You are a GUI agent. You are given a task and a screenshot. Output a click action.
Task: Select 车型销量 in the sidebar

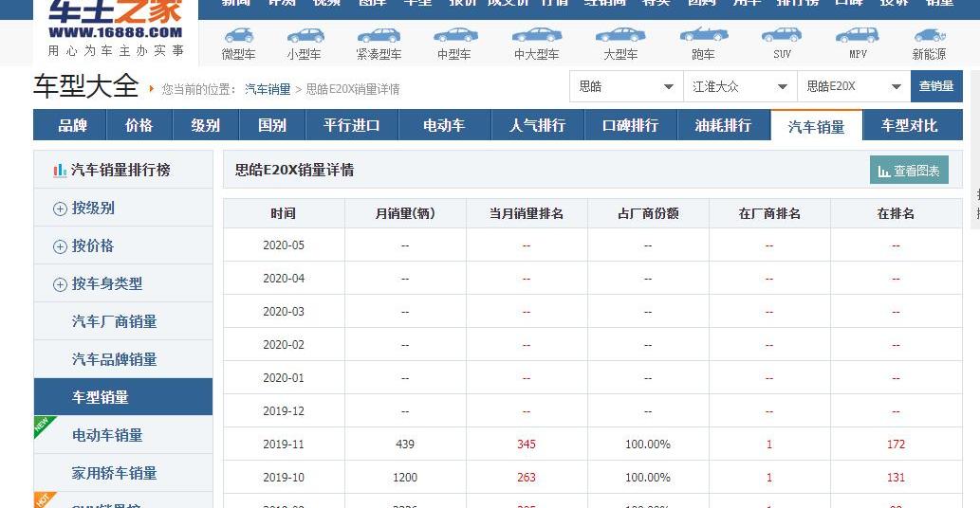coord(123,397)
